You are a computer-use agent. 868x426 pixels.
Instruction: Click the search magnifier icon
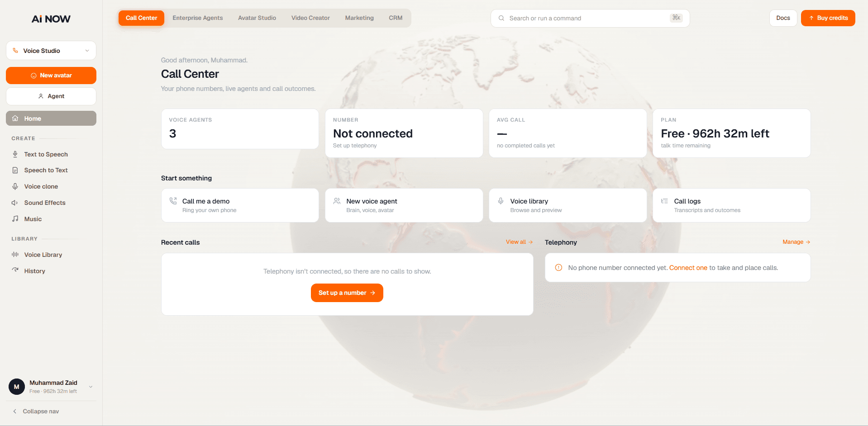tap(501, 18)
